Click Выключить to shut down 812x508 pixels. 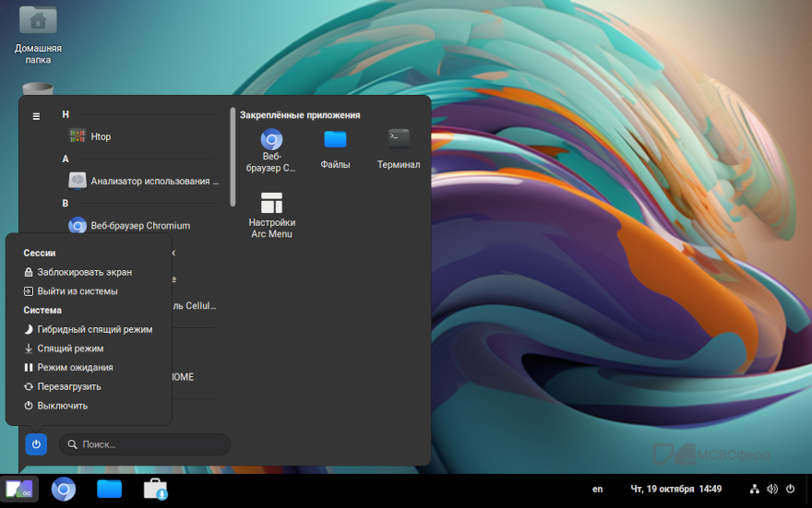63,406
